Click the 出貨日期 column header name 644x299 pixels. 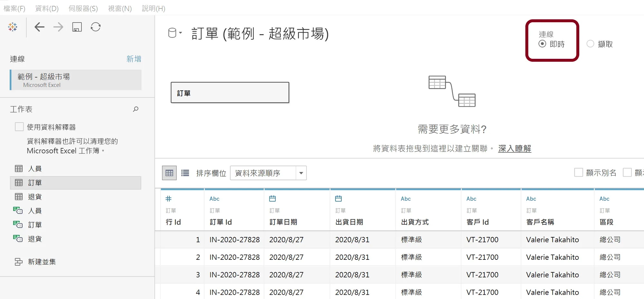(x=349, y=222)
